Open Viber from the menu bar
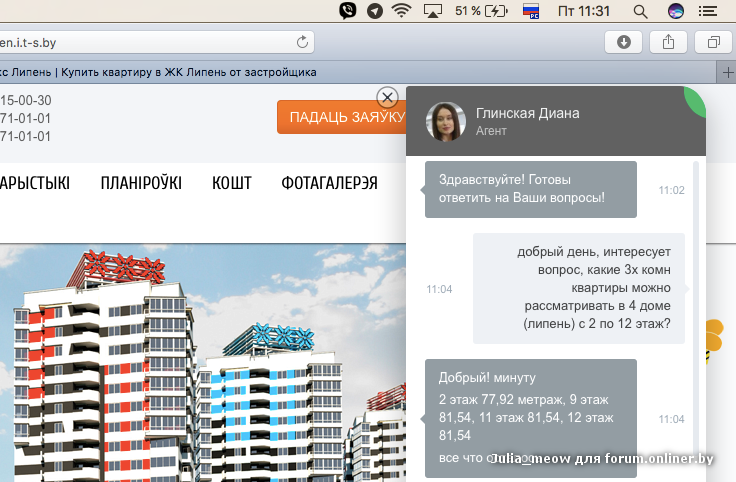This screenshot has height=482, width=736. click(348, 11)
